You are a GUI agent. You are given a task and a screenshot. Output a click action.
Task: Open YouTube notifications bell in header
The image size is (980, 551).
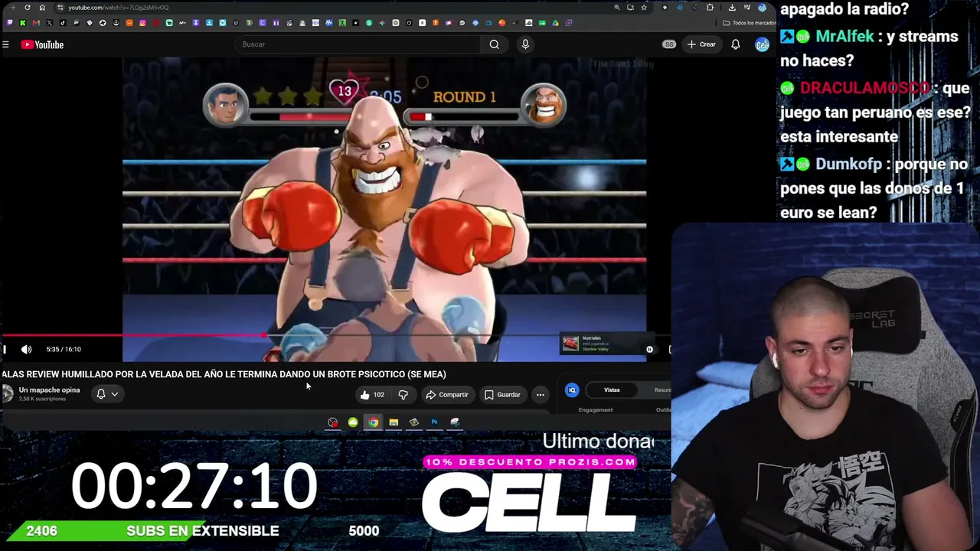pos(736,44)
